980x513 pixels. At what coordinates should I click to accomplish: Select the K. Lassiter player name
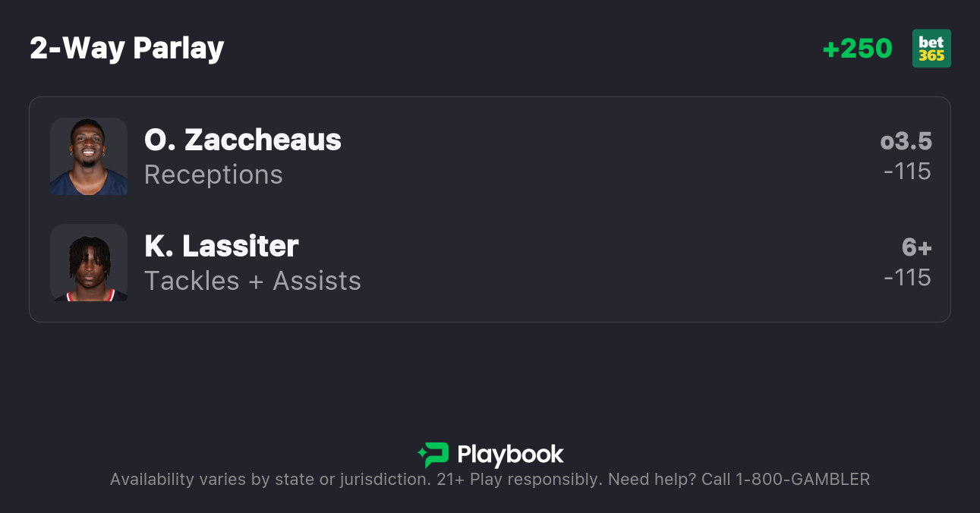222,246
